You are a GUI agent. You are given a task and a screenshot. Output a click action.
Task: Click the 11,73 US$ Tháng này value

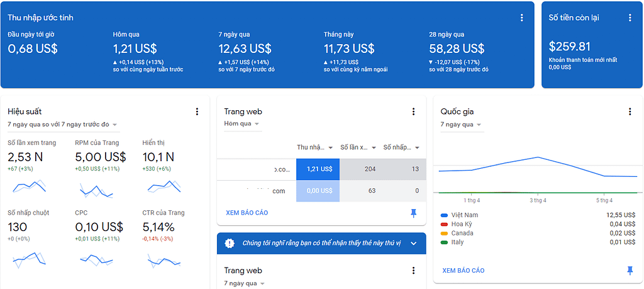pyautogui.click(x=349, y=48)
